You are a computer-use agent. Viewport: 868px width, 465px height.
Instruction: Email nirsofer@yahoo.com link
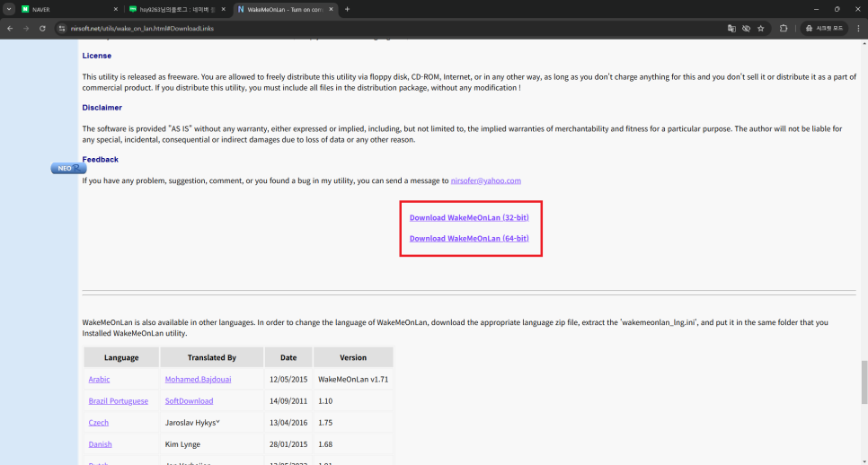(485, 180)
